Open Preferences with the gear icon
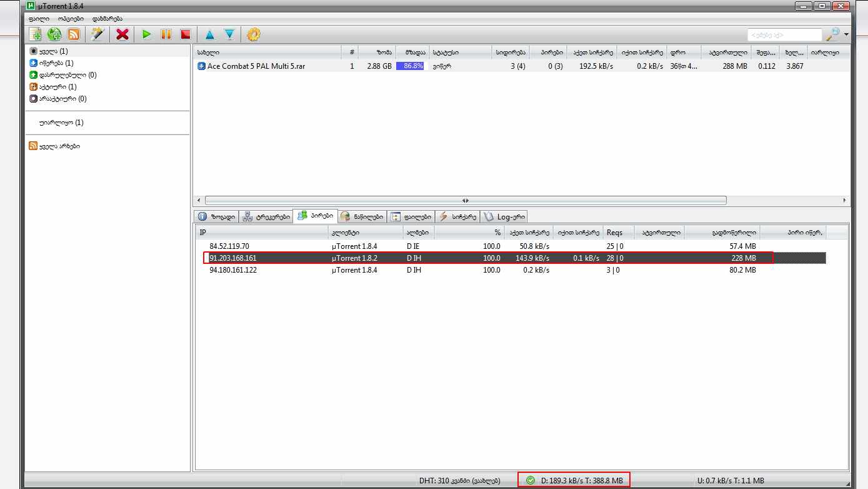 (x=253, y=34)
